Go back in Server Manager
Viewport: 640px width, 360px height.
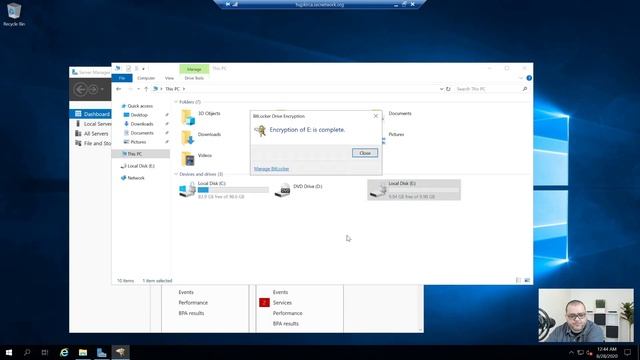80,89
